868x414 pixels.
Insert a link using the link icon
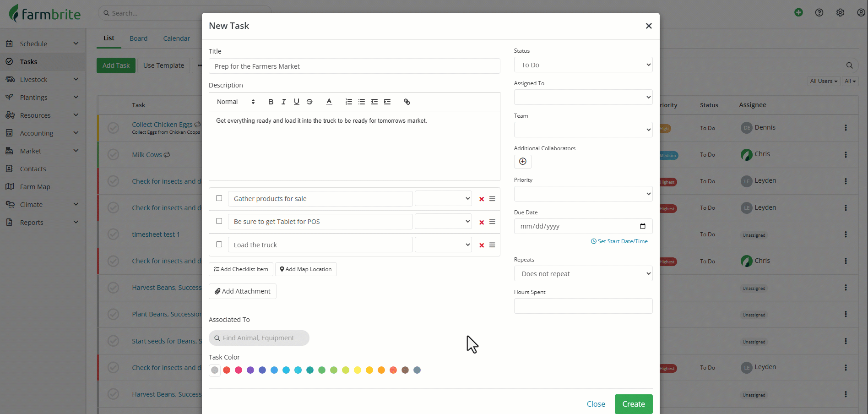[407, 102]
